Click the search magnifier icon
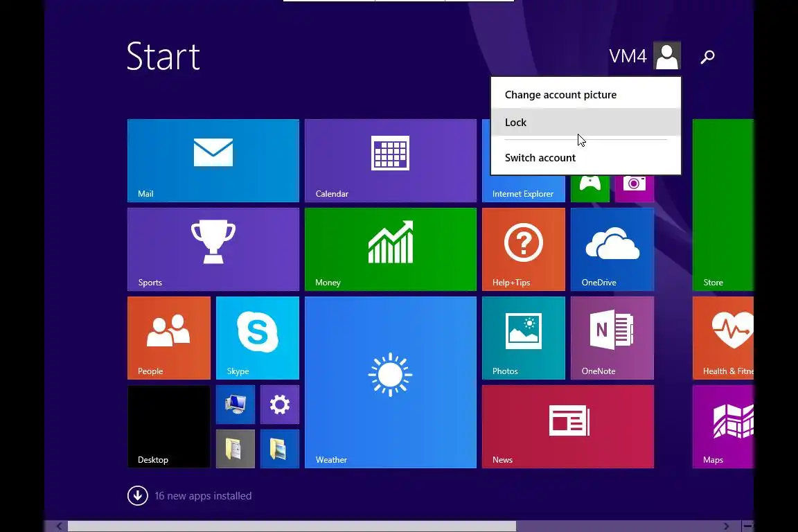 click(707, 57)
